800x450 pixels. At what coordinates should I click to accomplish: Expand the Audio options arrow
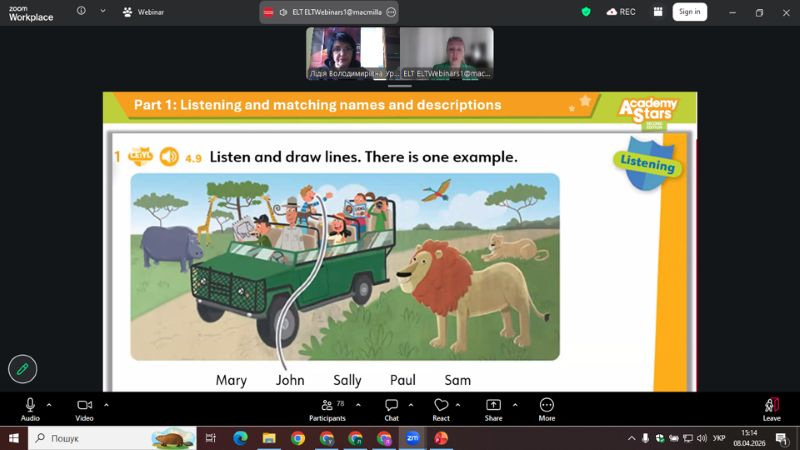(x=49, y=405)
